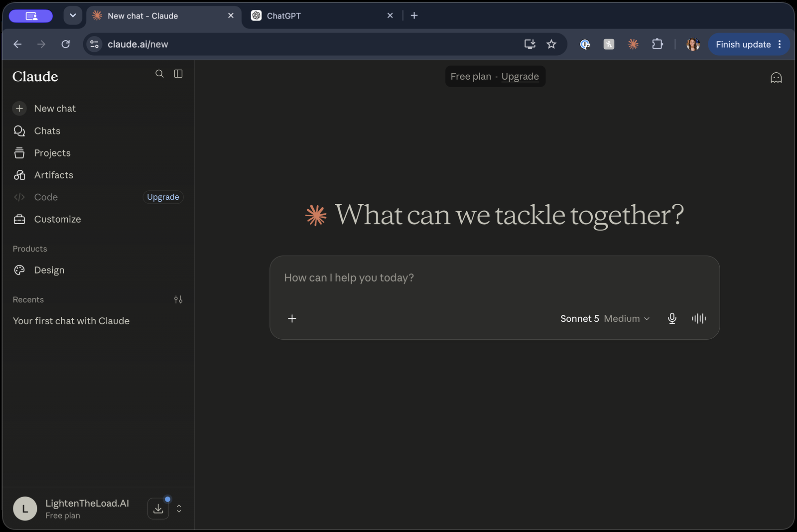Open Chrome's three-dot menu
797x532 pixels.
click(780, 44)
